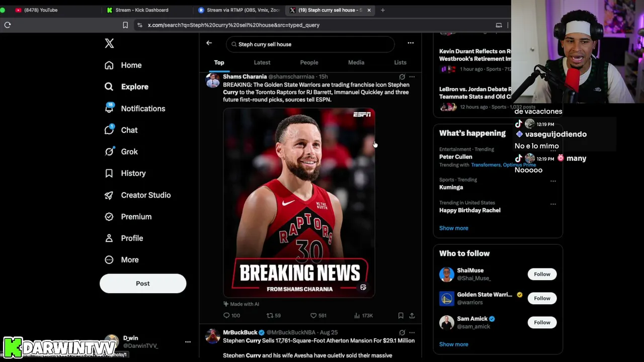Image resolution: width=644 pixels, height=362 pixels.
Task: Select the Top search tab
Action: coord(219,63)
